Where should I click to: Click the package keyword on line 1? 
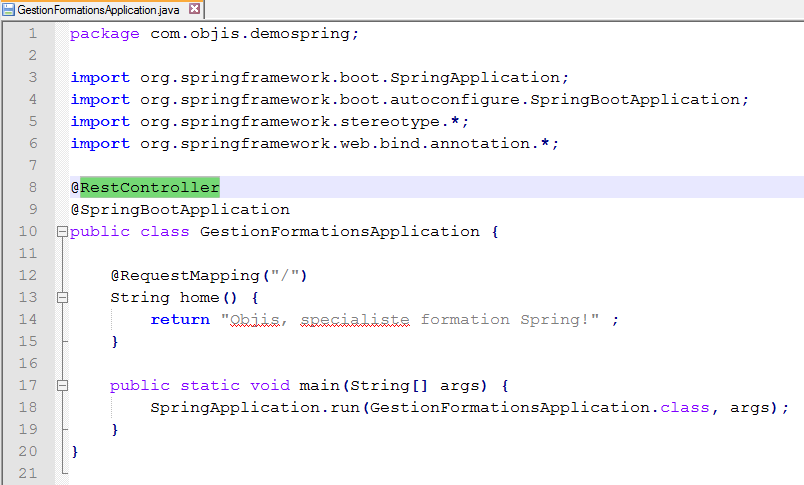coord(105,34)
